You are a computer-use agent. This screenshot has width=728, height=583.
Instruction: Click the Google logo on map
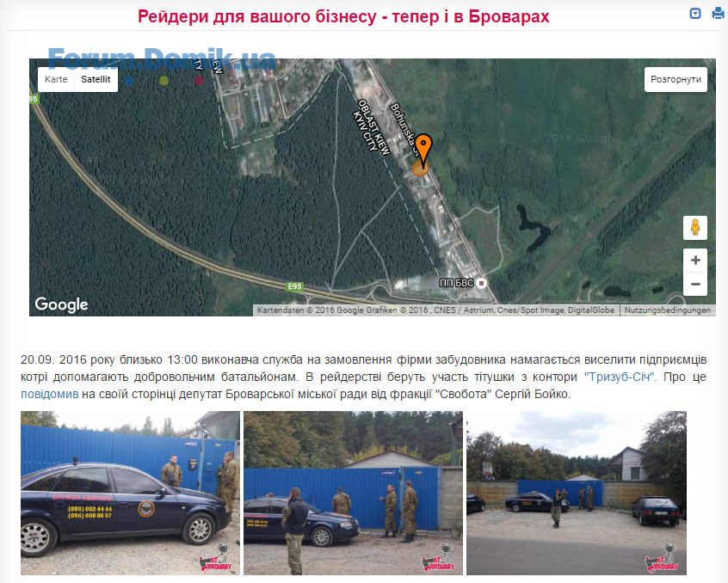61,304
